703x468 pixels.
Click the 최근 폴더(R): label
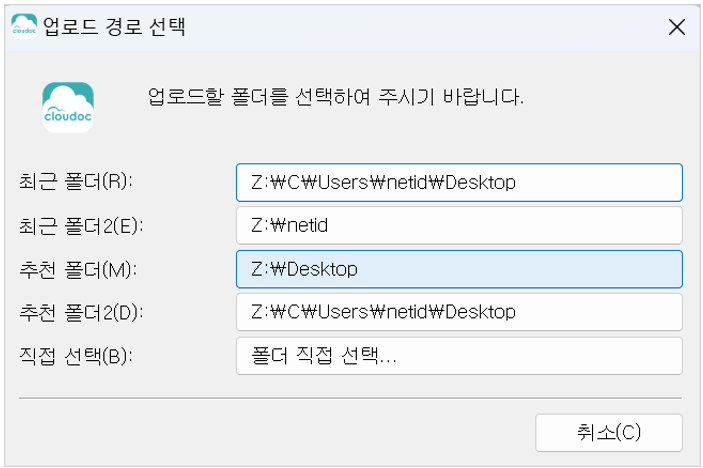click(76, 182)
